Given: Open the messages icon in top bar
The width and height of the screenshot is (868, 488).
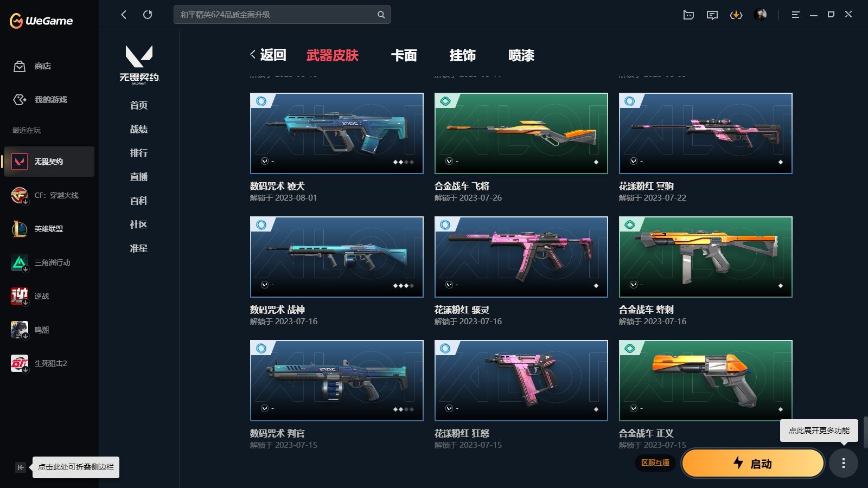Looking at the screenshot, I should coord(712,15).
